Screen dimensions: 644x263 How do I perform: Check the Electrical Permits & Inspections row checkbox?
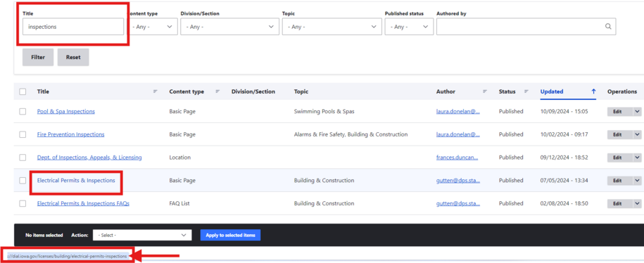pos(23,181)
